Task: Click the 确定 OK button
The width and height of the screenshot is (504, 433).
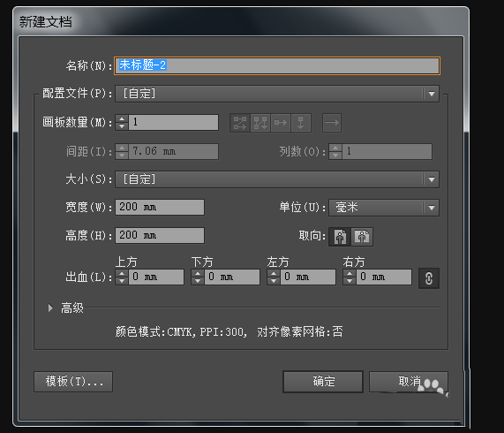Action: tap(323, 382)
